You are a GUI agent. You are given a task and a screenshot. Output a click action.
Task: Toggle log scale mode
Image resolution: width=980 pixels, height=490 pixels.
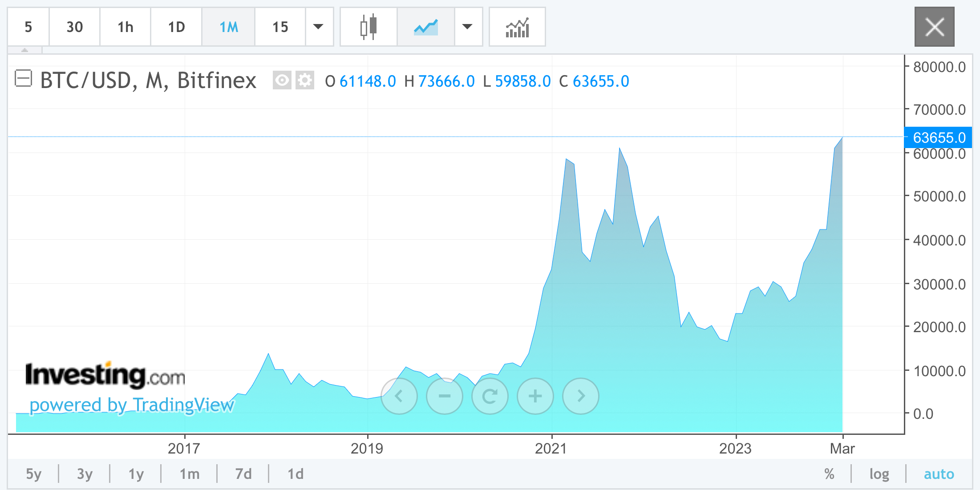[x=879, y=474]
